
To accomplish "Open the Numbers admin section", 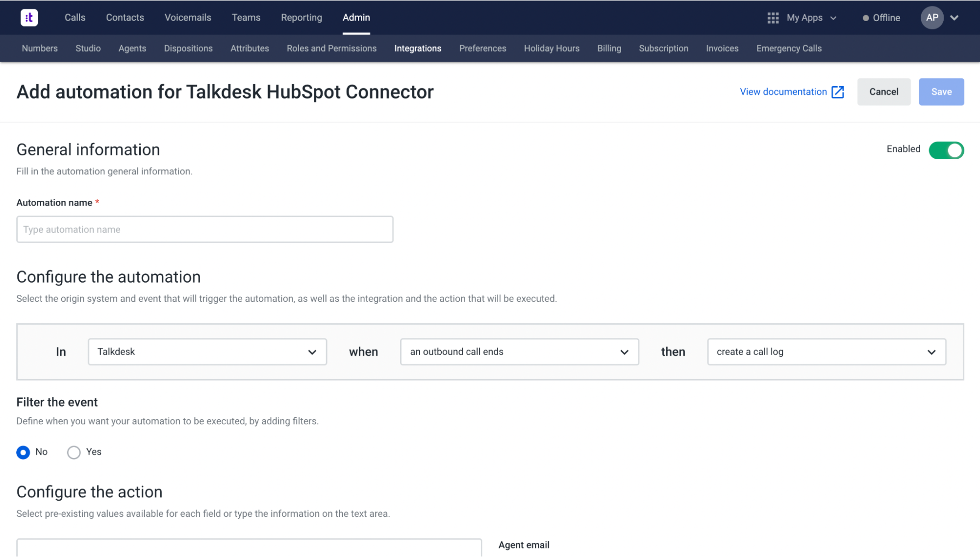I will [x=40, y=48].
